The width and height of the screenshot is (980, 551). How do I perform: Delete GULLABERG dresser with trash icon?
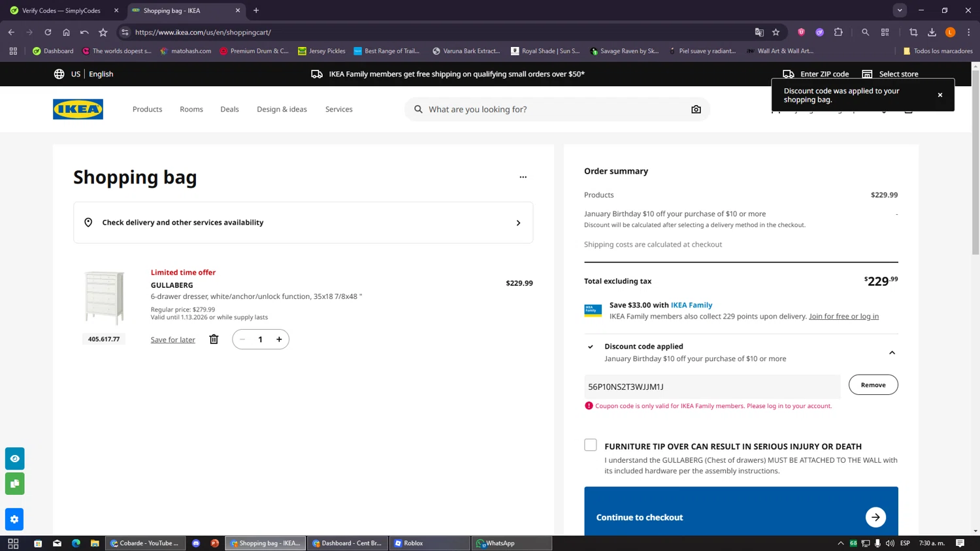point(214,339)
